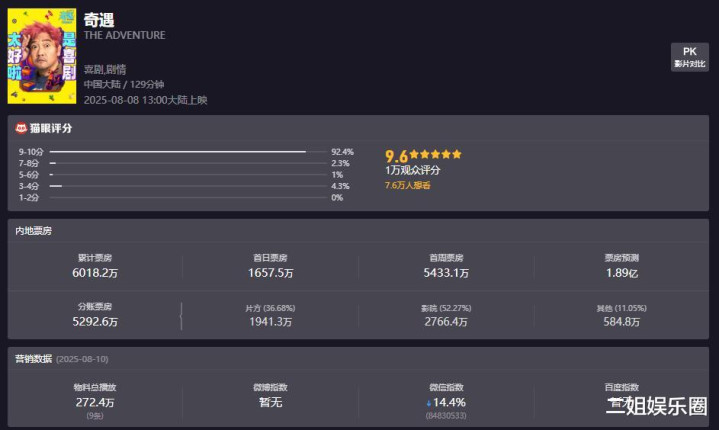This screenshot has height=430, width=719.
Task: Click 影院 (52.27%) label
Action: click(x=446, y=308)
